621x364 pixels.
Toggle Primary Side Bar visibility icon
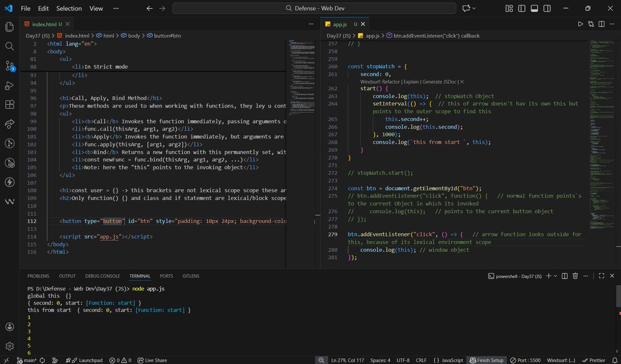point(522,8)
